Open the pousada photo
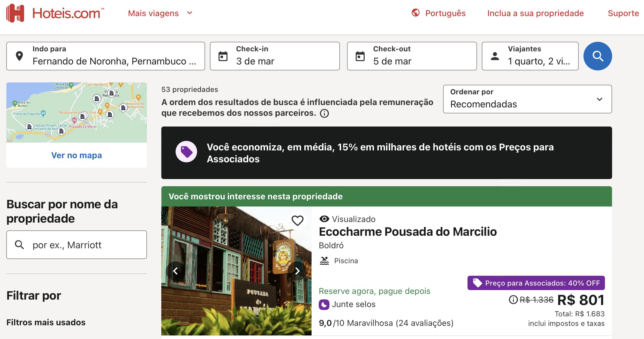Viewport: 644px width, 339px height. [x=236, y=271]
